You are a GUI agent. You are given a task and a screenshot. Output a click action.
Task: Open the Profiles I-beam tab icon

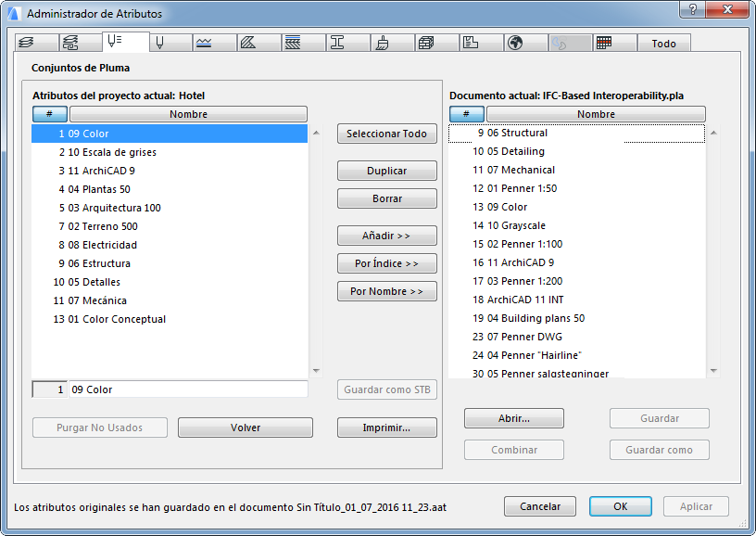coord(347,43)
